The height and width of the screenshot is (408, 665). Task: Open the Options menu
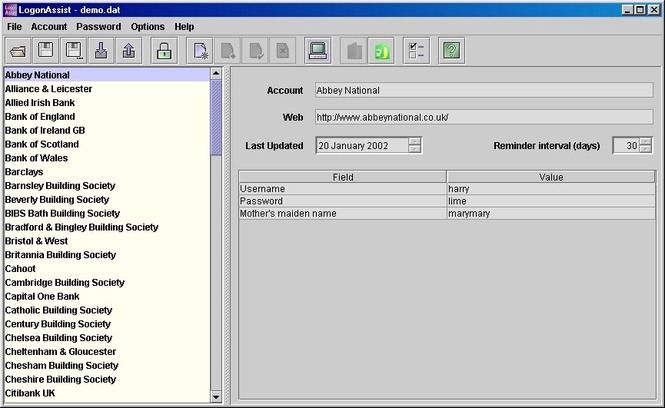click(148, 27)
